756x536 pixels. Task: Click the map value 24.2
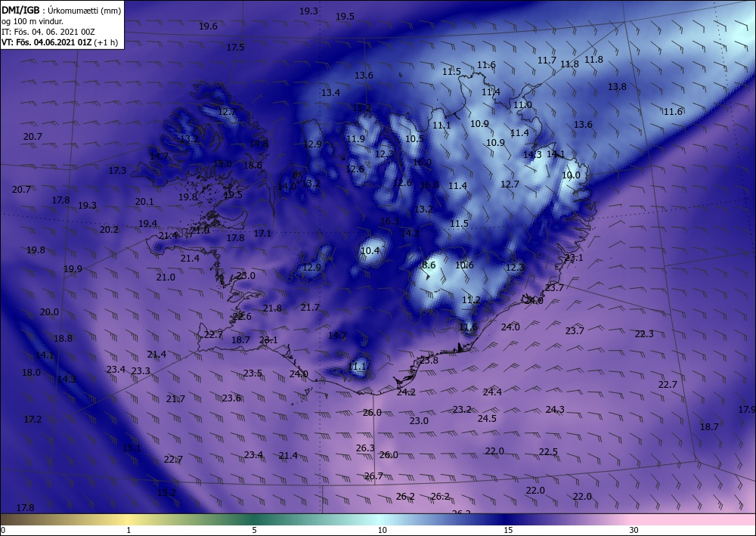tap(406, 392)
